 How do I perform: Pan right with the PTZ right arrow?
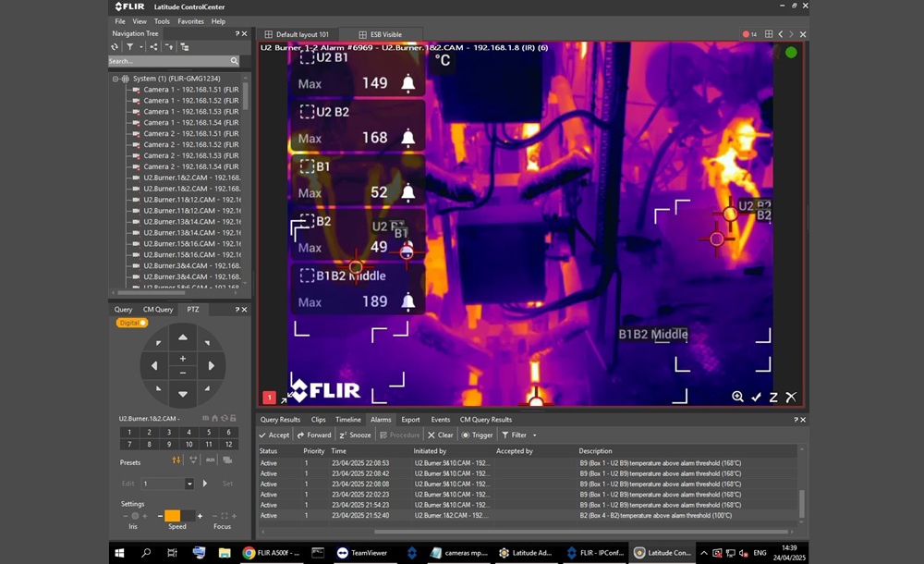(x=211, y=366)
